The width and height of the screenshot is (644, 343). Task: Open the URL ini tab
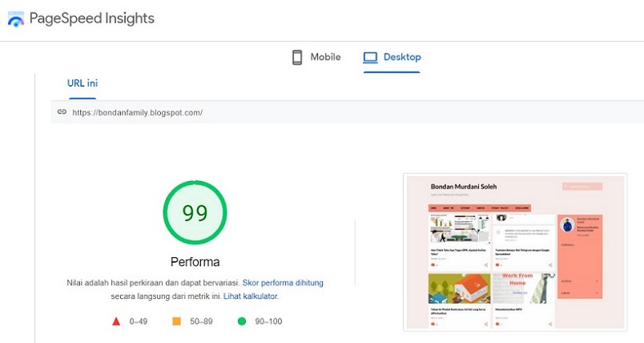[83, 83]
